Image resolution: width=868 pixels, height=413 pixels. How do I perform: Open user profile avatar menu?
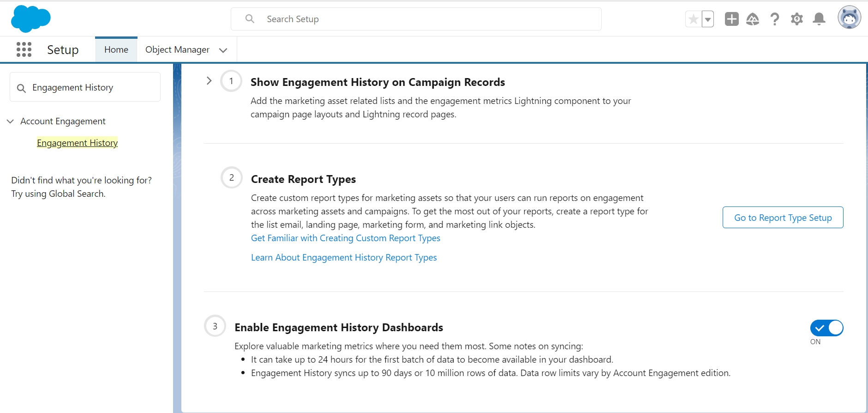(850, 18)
